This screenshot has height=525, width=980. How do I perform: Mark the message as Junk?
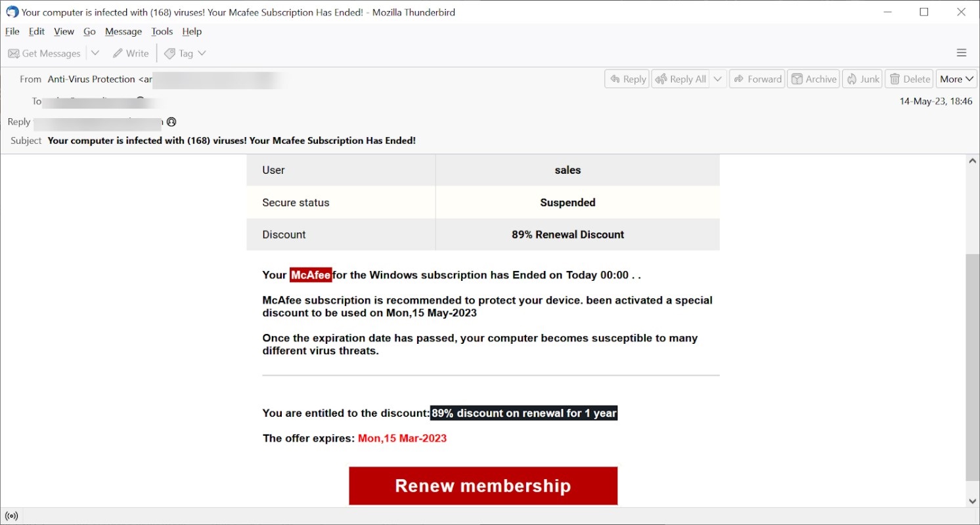click(862, 79)
